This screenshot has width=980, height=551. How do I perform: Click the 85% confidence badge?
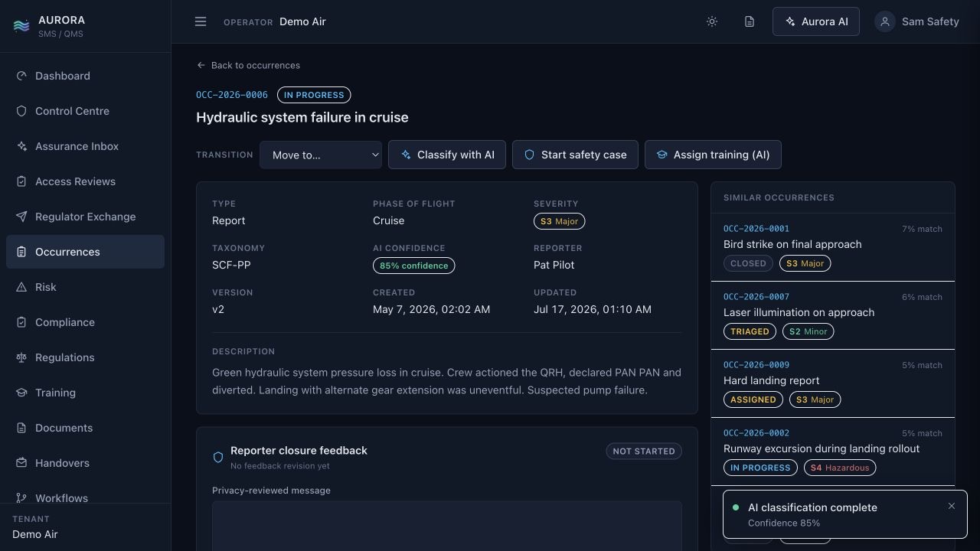[413, 266]
